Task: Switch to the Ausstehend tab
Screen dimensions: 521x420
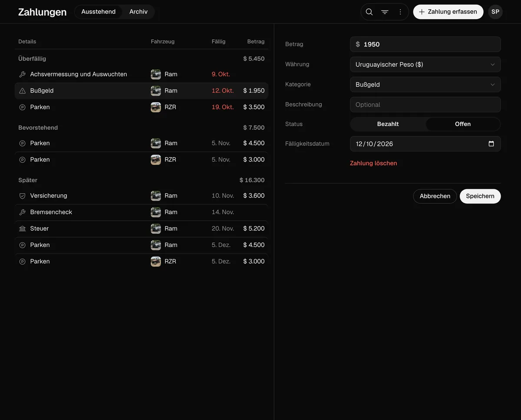Action: (99, 12)
